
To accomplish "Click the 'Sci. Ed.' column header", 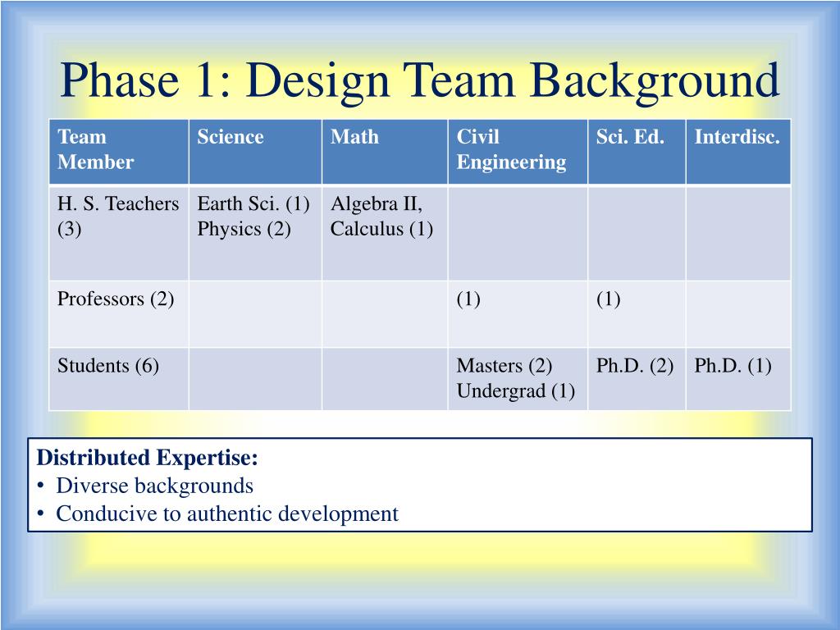I will (x=637, y=152).
